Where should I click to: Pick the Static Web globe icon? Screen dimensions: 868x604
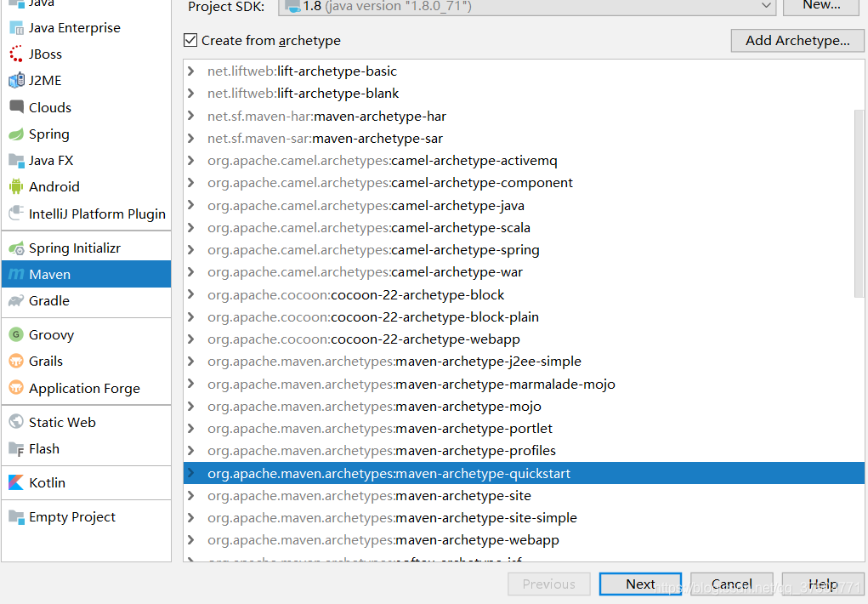point(17,422)
